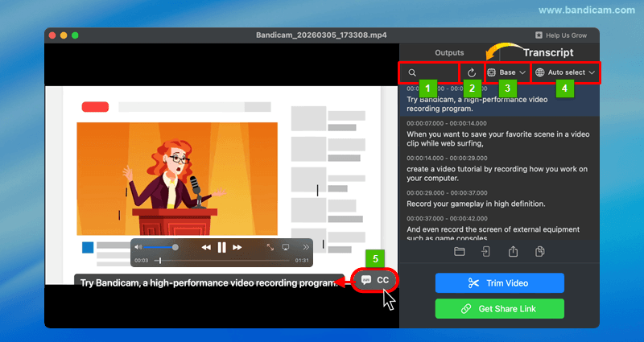Image resolution: width=644 pixels, height=342 pixels.
Task: Open the Auto select language dropdown
Action: point(567,72)
